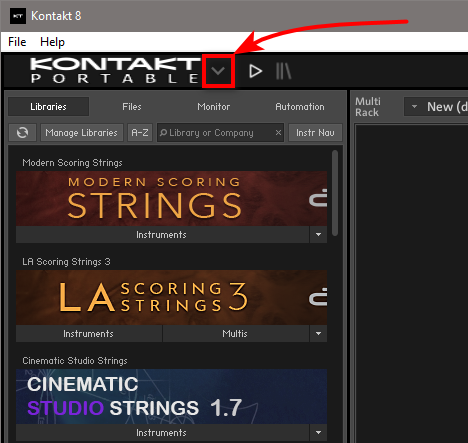The height and width of the screenshot is (443, 468).
Task: Switch to the Monitor tab
Action: point(214,107)
